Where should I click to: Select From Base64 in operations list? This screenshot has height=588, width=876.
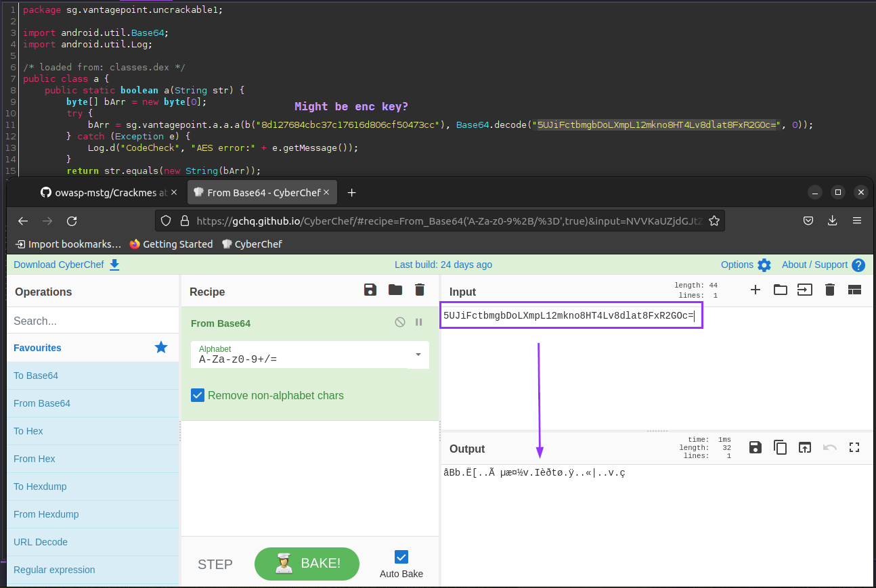(x=93, y=403)
